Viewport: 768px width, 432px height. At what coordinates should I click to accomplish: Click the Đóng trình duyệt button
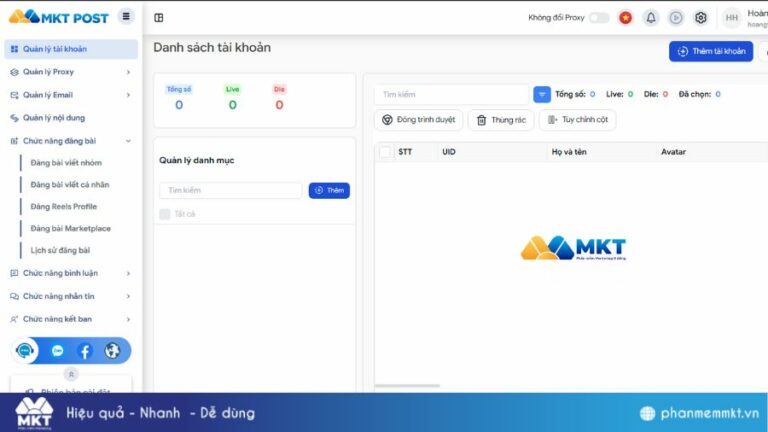tap(418, 120)
